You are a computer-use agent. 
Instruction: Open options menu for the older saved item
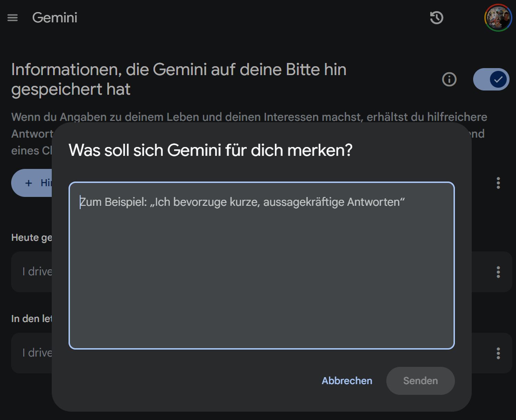[x=498, y=353]
